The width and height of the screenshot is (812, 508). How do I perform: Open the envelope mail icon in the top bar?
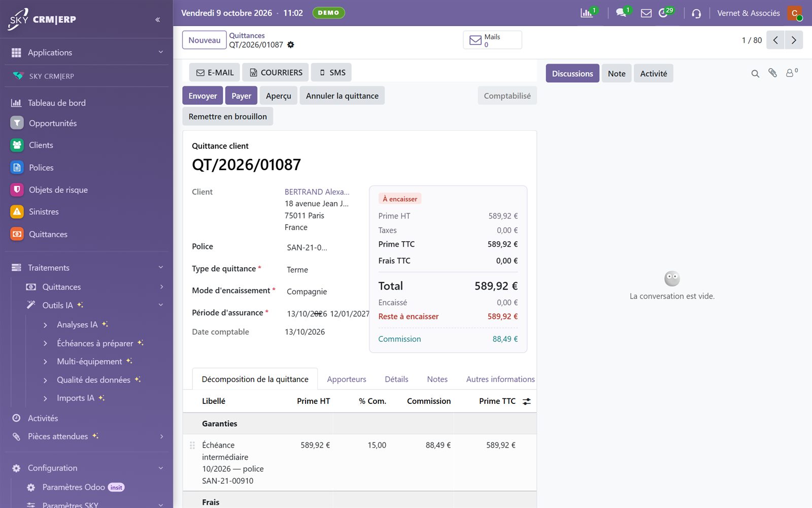click(x=646, y=13)
